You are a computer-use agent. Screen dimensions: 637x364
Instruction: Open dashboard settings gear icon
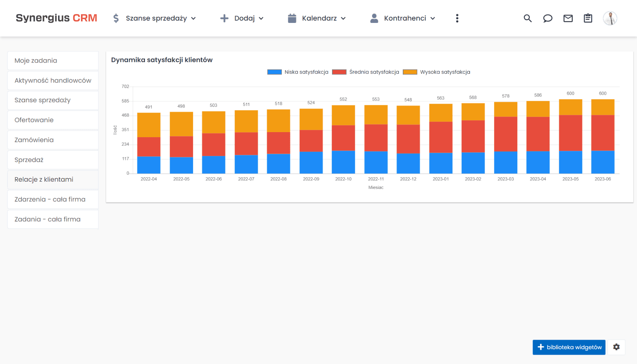coord(616,347)
